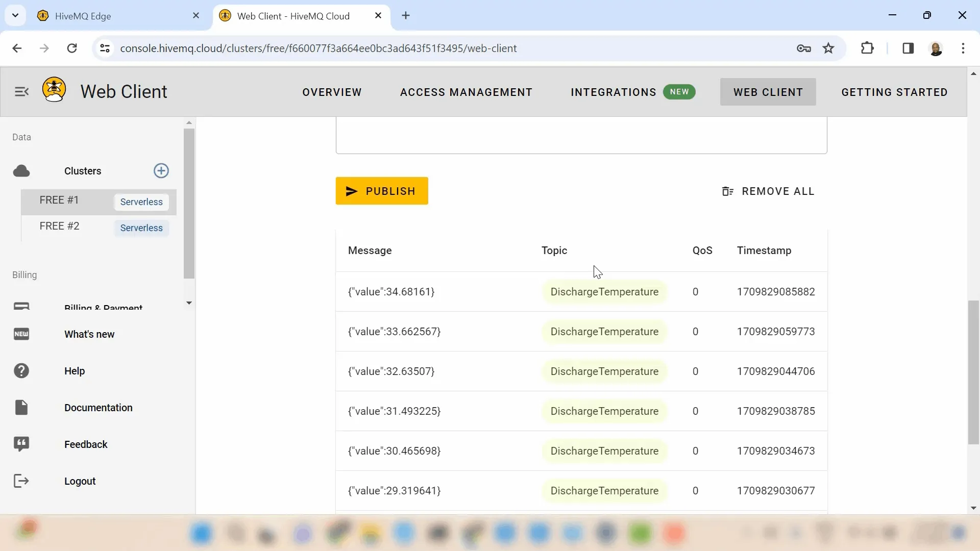This screenshot has height=551, width=980.
Task: Open the tab search dropdown arrow
Action: click(x=15, y=16)
